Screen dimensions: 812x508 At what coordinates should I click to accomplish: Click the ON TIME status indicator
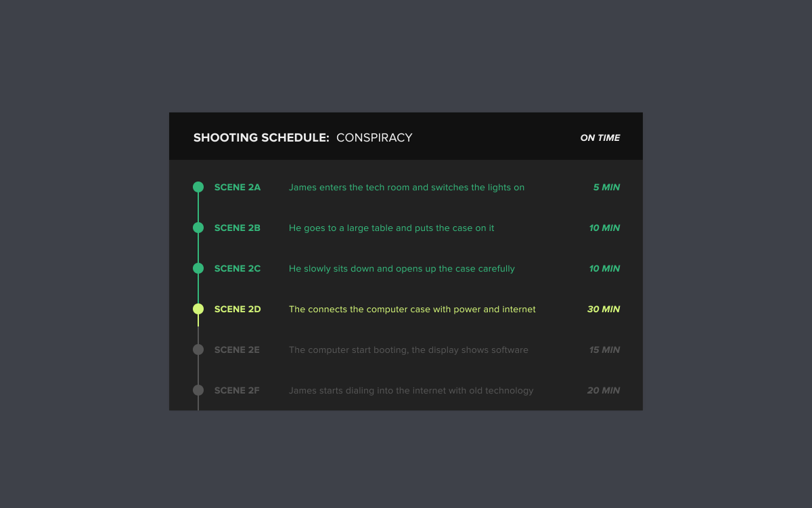coord(600,137)
